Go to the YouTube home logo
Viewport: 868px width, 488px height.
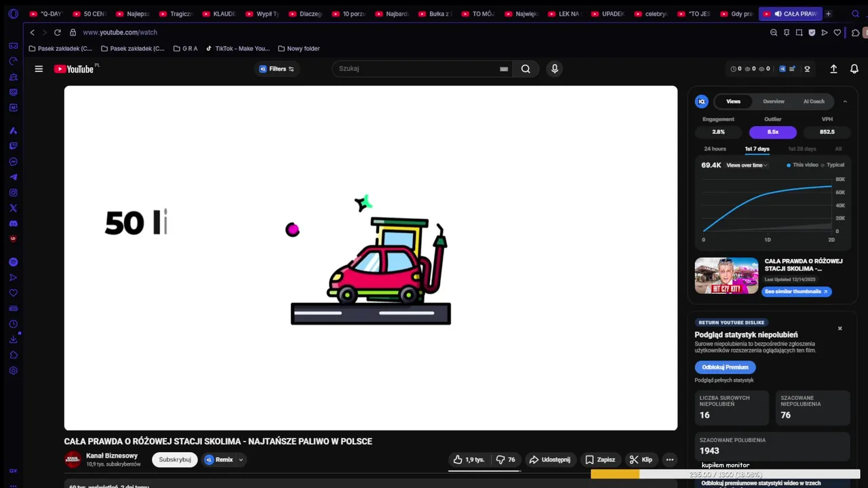coord(74,68)
